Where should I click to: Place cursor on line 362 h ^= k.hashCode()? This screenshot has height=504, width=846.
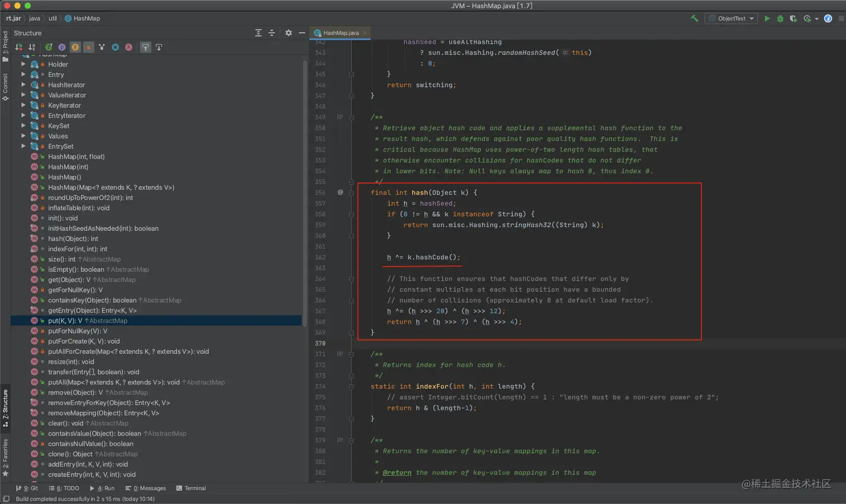[424, 257]
